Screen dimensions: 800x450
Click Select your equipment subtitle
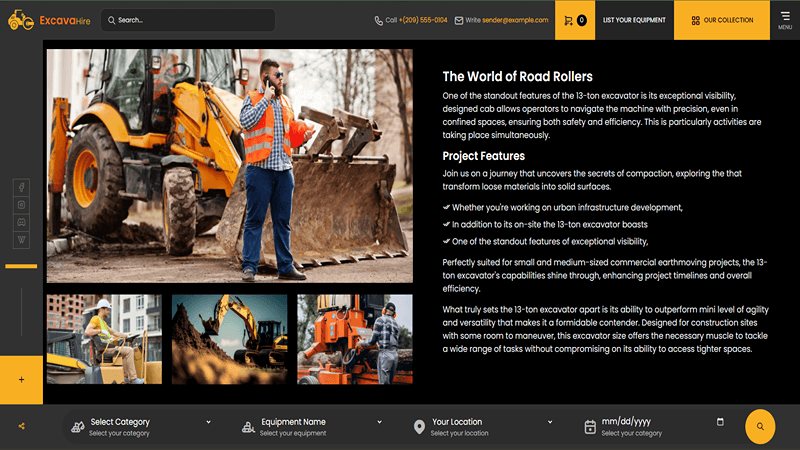coord(293,433)
